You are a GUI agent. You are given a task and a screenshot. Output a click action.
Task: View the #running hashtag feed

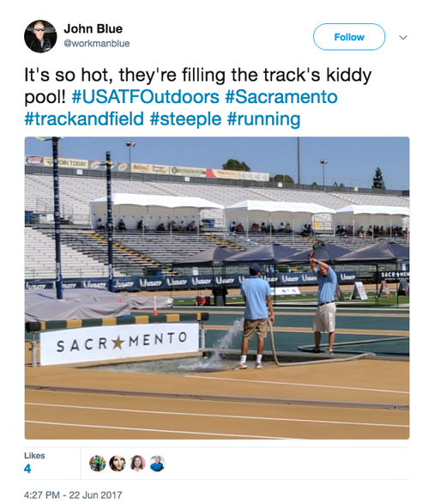tap(263, 119)
